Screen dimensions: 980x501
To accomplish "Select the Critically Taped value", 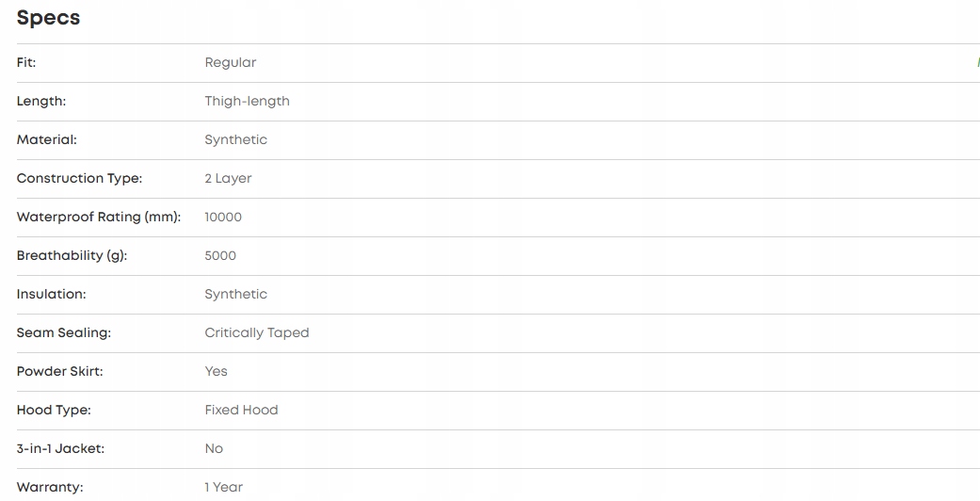I will pos(256,332).
